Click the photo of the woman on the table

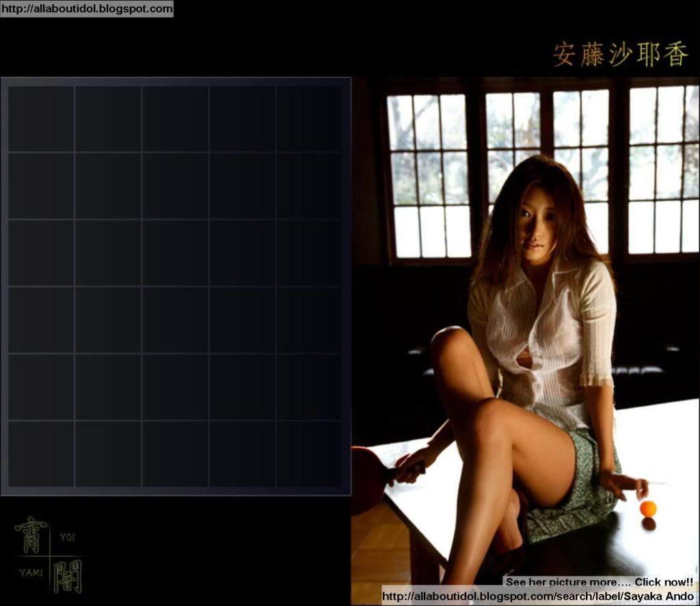pos(525,341)
